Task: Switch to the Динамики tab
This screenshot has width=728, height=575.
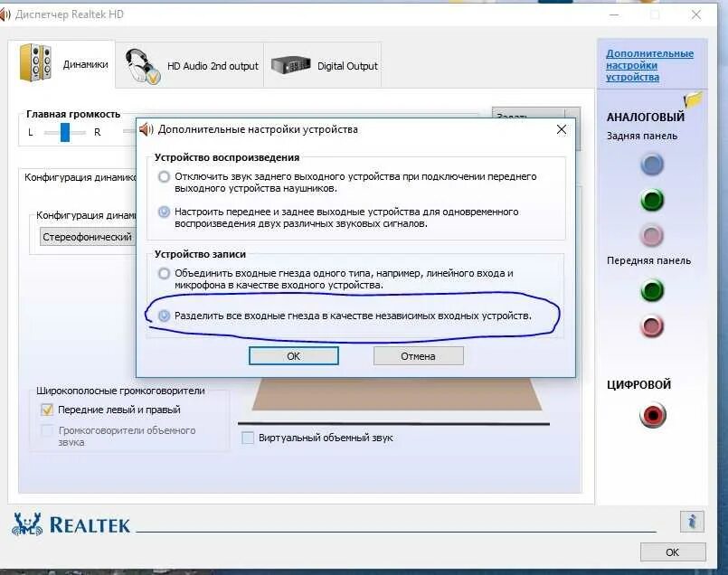Action: pos(61,64)
